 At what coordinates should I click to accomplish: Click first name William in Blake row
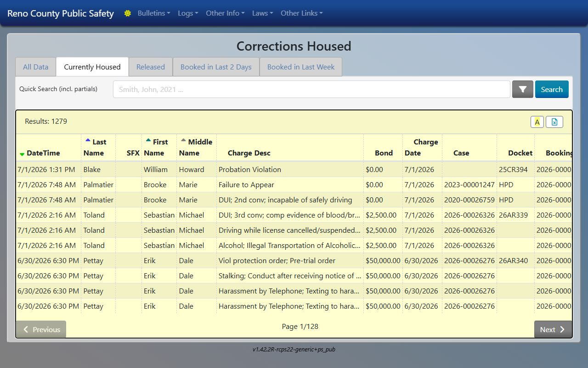tap(156, 169)
